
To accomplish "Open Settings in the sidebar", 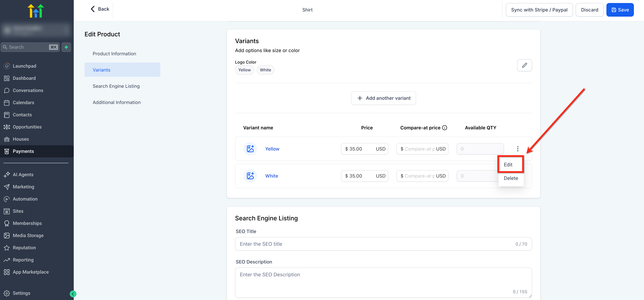I will (21, 293).
